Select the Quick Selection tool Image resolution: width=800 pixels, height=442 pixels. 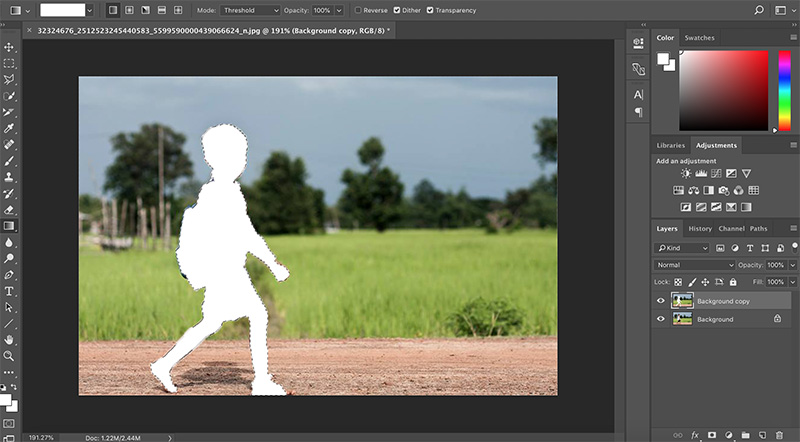pyautogui.click(x=9, y=96)
